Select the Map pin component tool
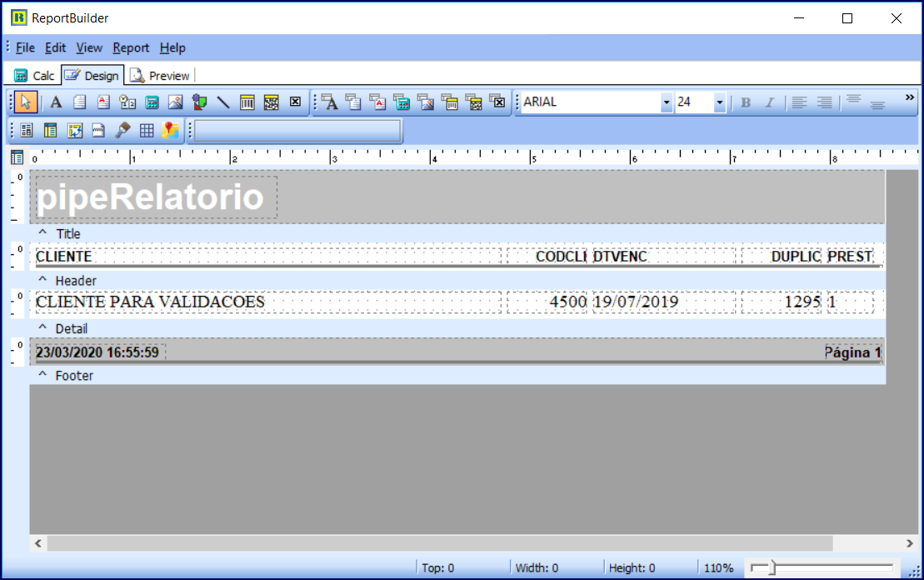The height and width of the screenshot is (580, 924). pos(170,131)
